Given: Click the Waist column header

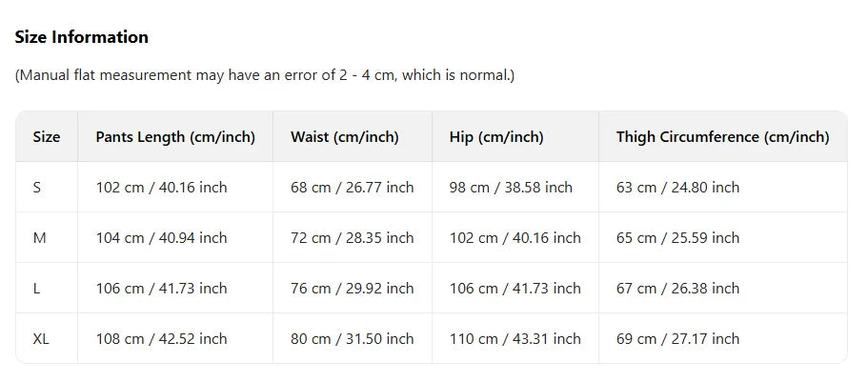Looking at the screenshot, I should [x=345, y=137].
